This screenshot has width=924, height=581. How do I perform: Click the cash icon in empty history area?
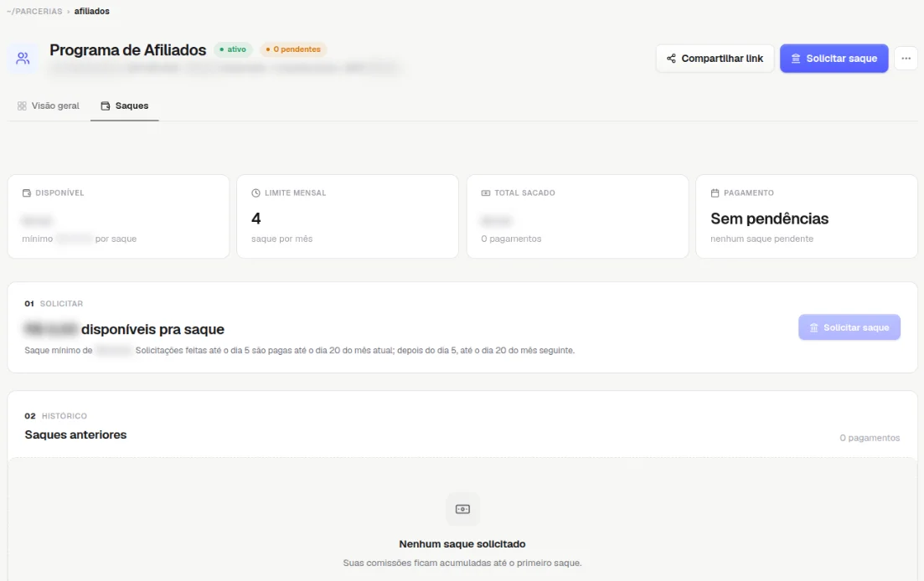462,509
